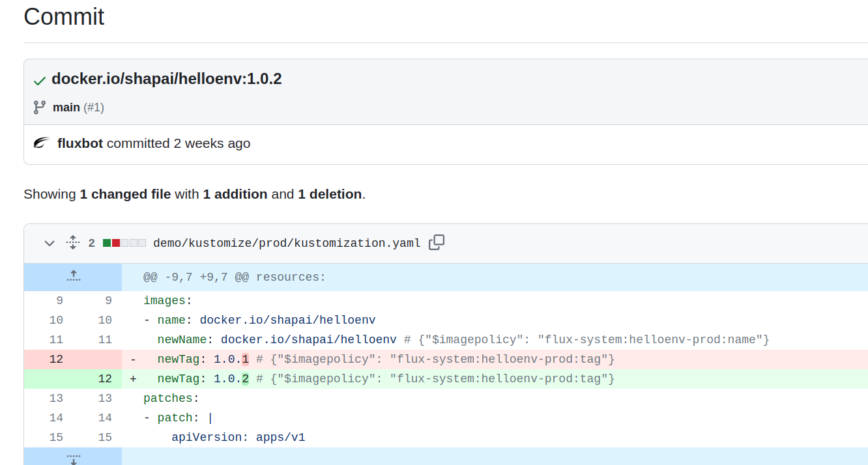Click the diffstat colored squares

pyautogui.click(x=124, y=243)
